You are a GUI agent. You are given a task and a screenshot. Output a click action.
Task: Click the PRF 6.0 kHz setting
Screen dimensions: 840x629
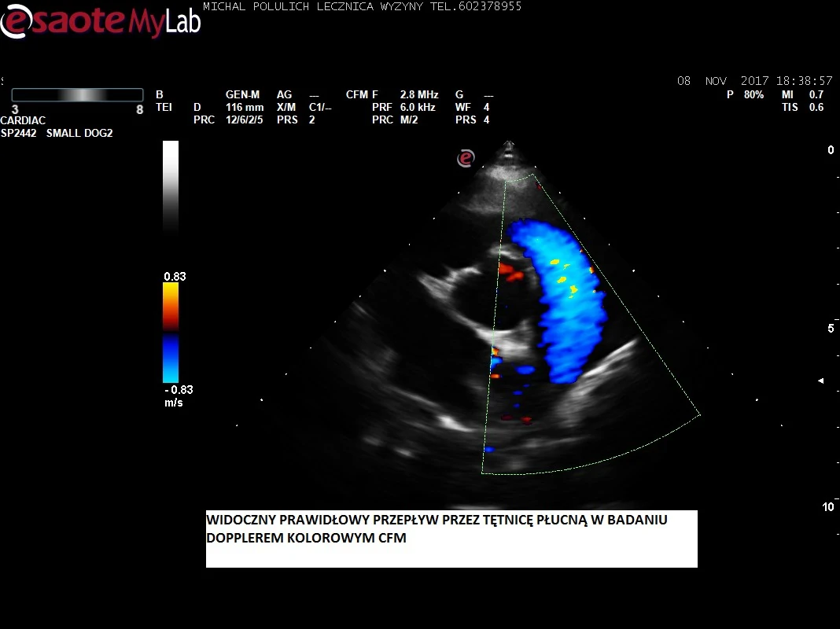pos(417,107)
